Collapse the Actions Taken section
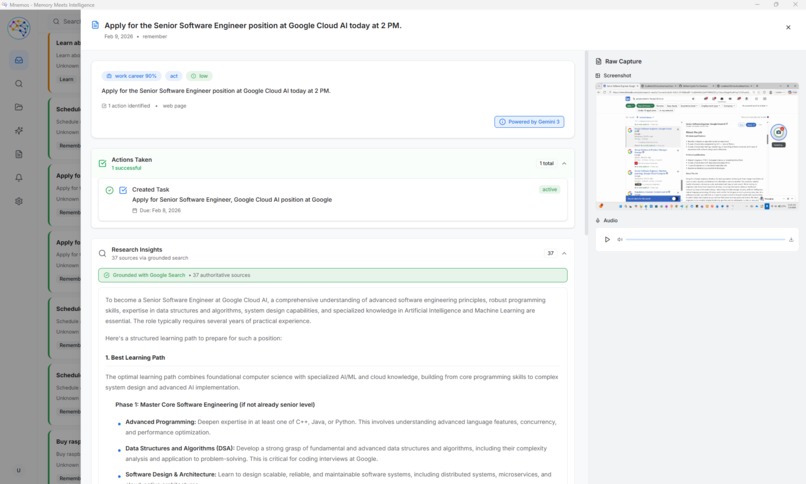This screenshot has height=484, width=806. click(564, 163)
